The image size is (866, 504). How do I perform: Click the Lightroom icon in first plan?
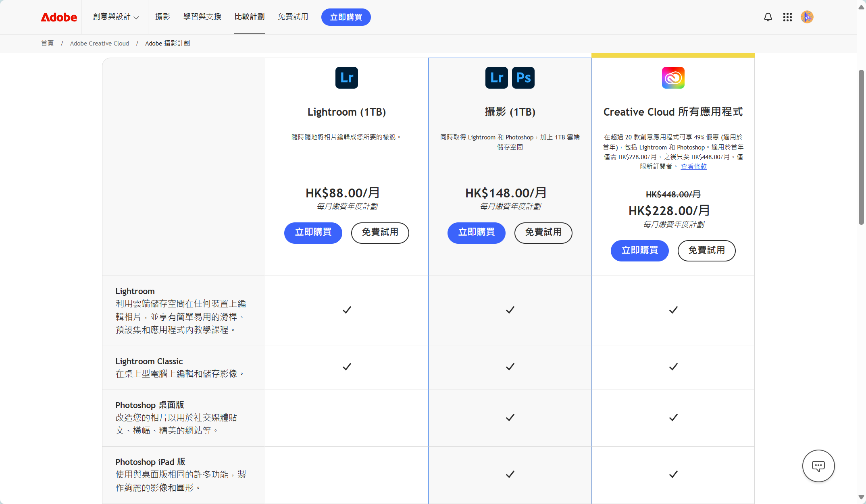click(x=346, y=78)
